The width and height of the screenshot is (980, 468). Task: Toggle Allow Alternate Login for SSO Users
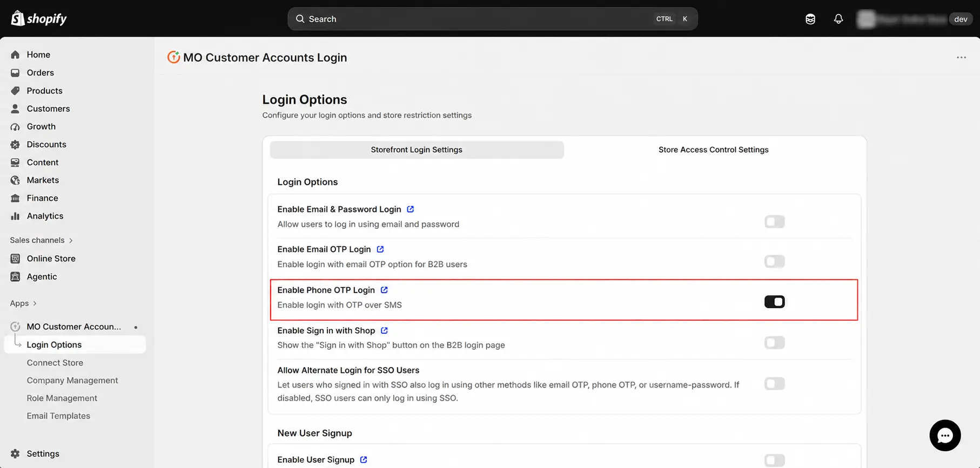tap(774, 383)
